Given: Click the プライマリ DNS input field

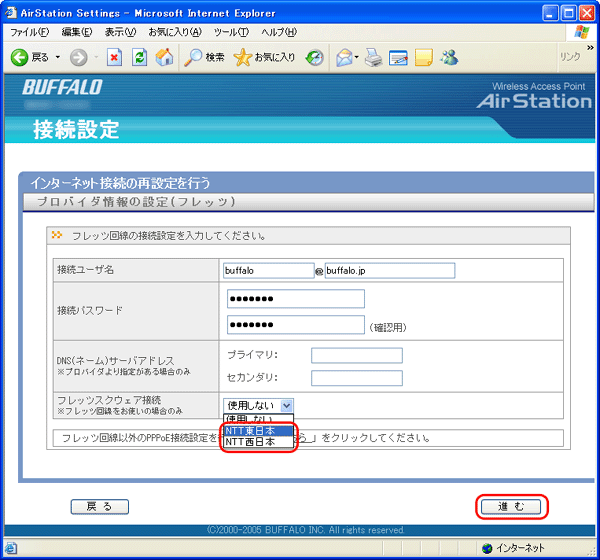Looking at the screenshot, I should click(357, 356).
